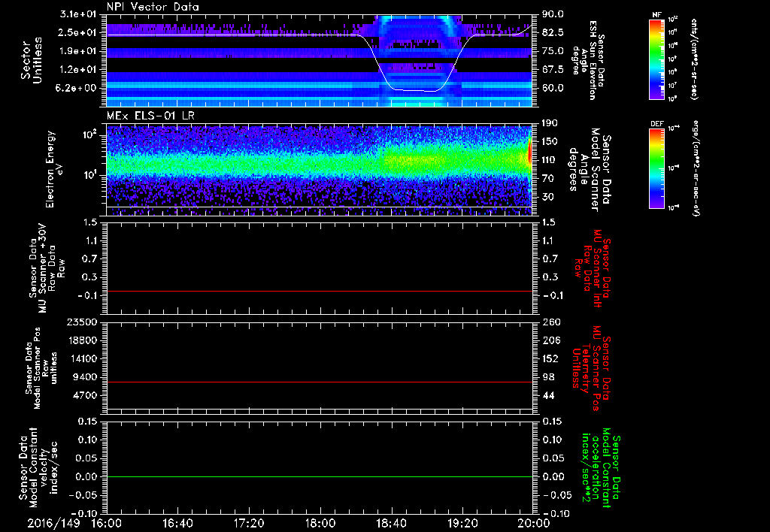Click the NF color bar scale
770x532 pixels.
click(656, 59)
